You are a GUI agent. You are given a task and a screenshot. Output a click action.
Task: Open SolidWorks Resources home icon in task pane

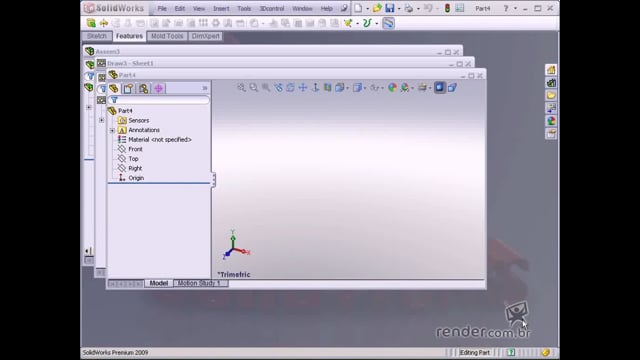551,70
